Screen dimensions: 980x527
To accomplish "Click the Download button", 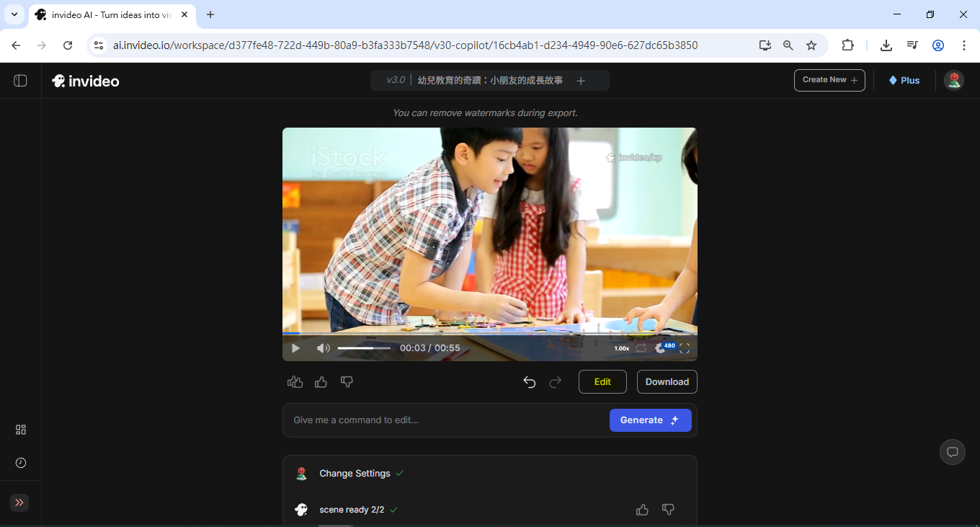I will point(667,382).
